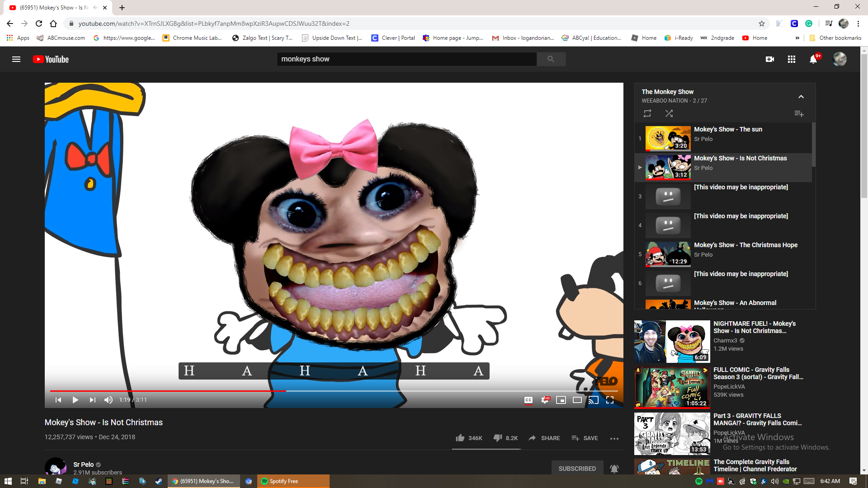Mute the video volume
This screenshot has height=488, width=868.
[x=108, y=400]
